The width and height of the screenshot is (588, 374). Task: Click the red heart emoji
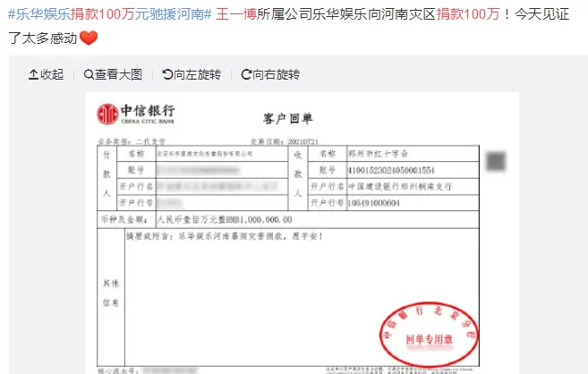[x=89, y=38]
